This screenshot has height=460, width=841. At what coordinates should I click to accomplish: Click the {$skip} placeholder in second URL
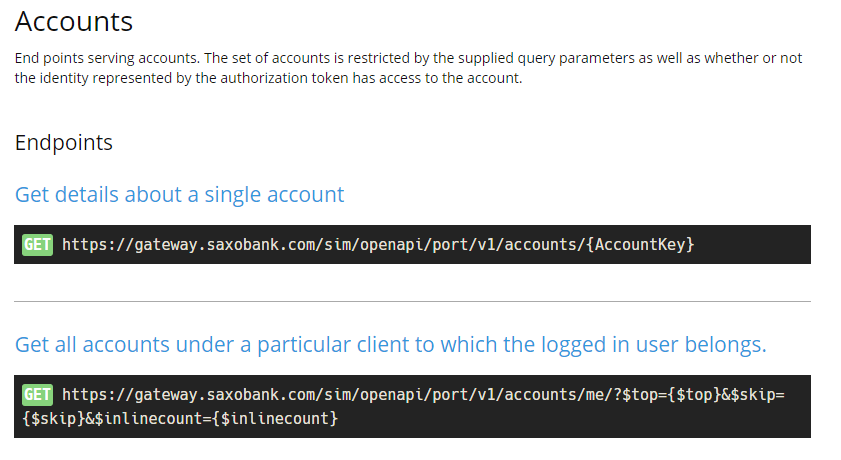(x=54, y=418)
